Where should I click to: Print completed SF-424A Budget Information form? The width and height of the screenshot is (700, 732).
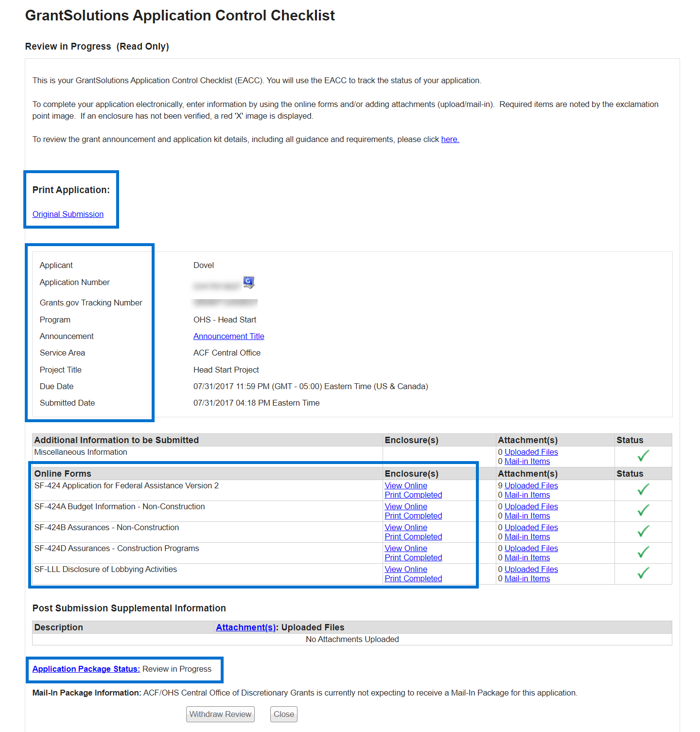point(413,516)
